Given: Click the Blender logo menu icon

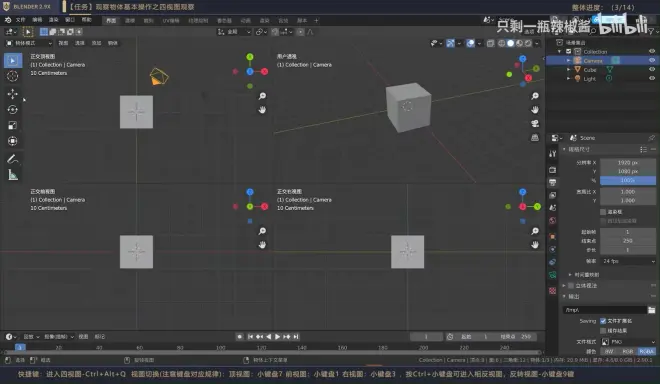Looking at the screenshot, I should click(8, 20).
